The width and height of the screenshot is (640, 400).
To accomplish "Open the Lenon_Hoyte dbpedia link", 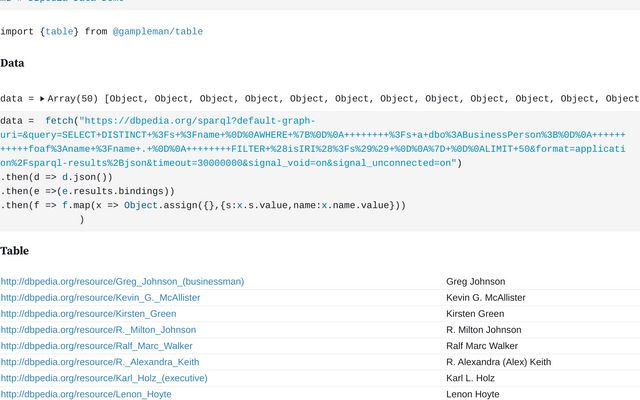I will point(86,394).
